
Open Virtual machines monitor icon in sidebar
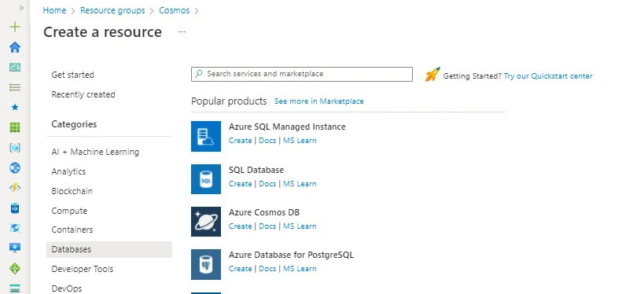pos(15,248)
